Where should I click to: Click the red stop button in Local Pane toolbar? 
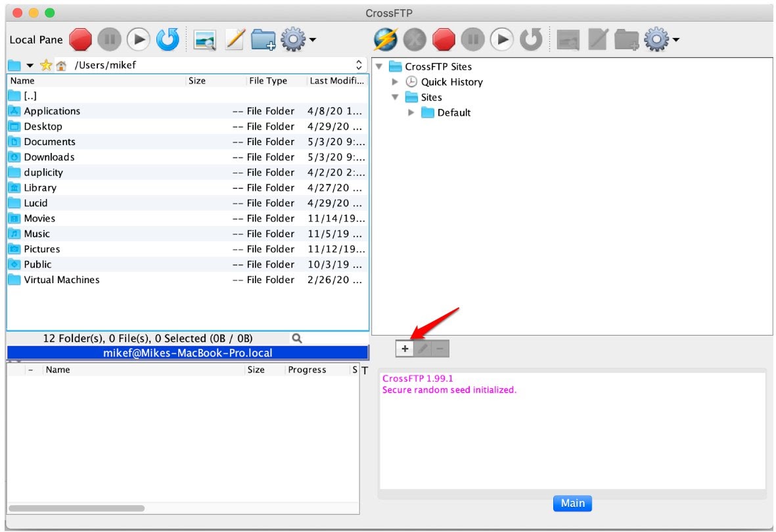point(80,39)
